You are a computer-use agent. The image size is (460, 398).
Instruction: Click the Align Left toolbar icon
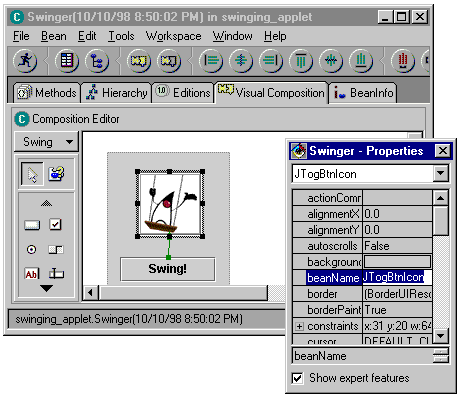pyautogui.click(x=211, y=61)
